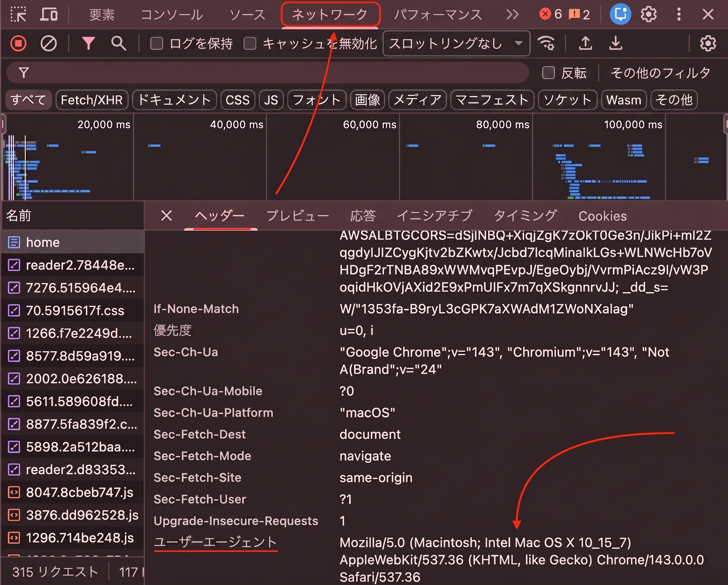Activate the inspect element picker icon
The width and height of the screenshot is (728, 585).
pos(18,15)
